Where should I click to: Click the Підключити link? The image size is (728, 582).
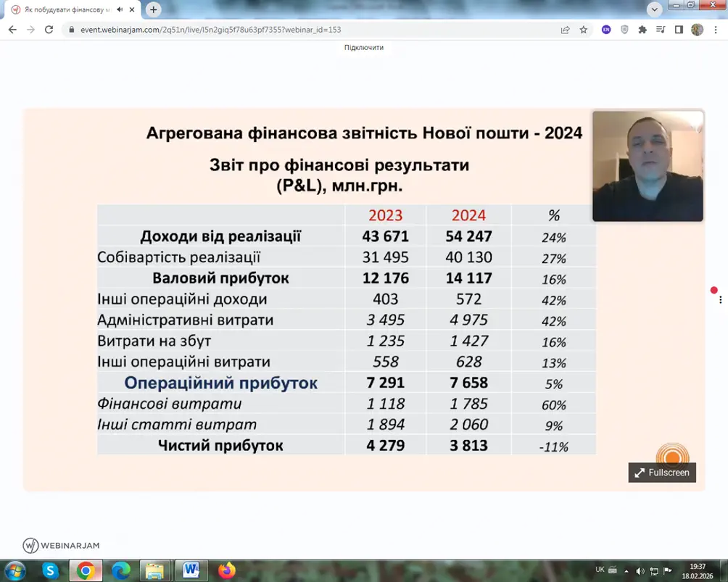[x=364, y=47]
